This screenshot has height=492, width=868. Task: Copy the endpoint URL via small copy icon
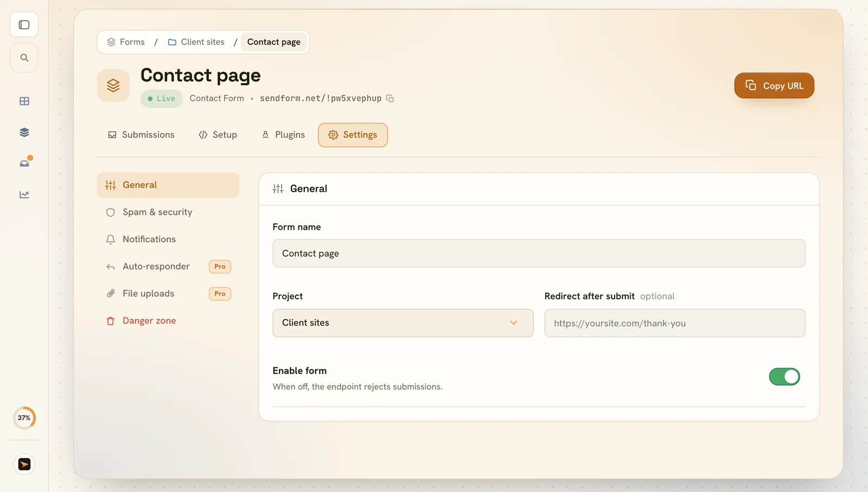pos(390,98)
